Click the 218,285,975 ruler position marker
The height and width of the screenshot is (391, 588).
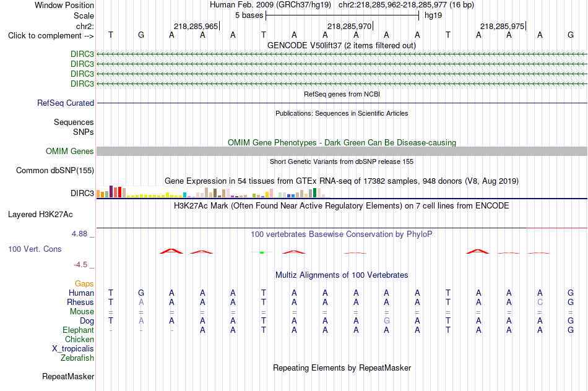click(502, 26)
